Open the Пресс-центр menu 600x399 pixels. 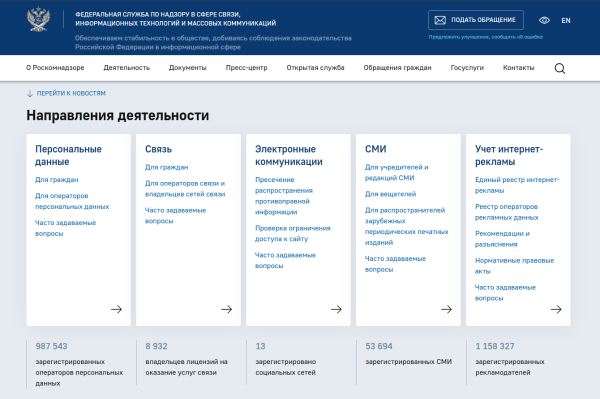246,68
